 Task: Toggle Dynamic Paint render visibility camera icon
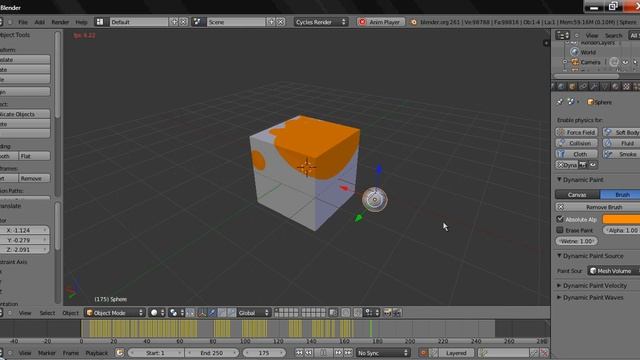point(583,165)
